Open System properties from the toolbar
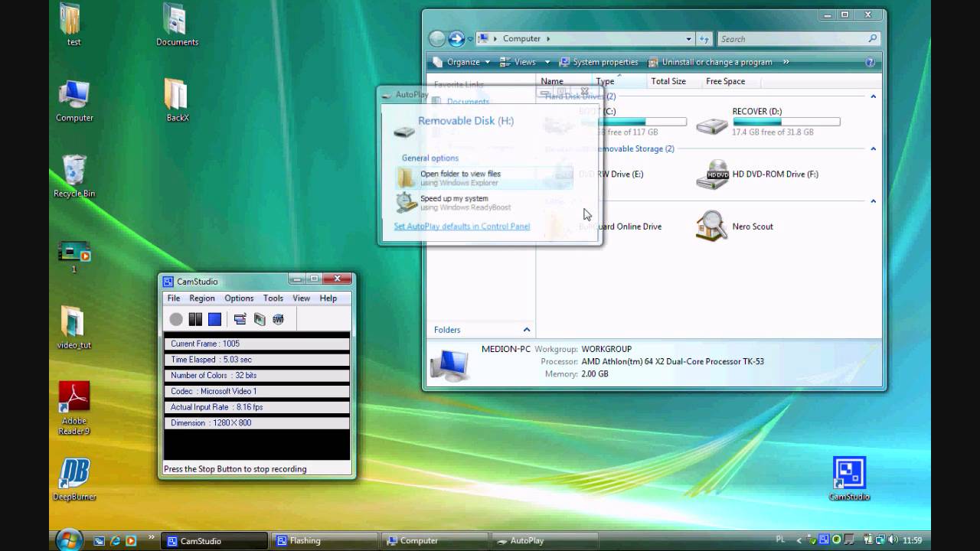Viewport: 980px width, 551px height. pyautogui.click(x=599, y=62)
